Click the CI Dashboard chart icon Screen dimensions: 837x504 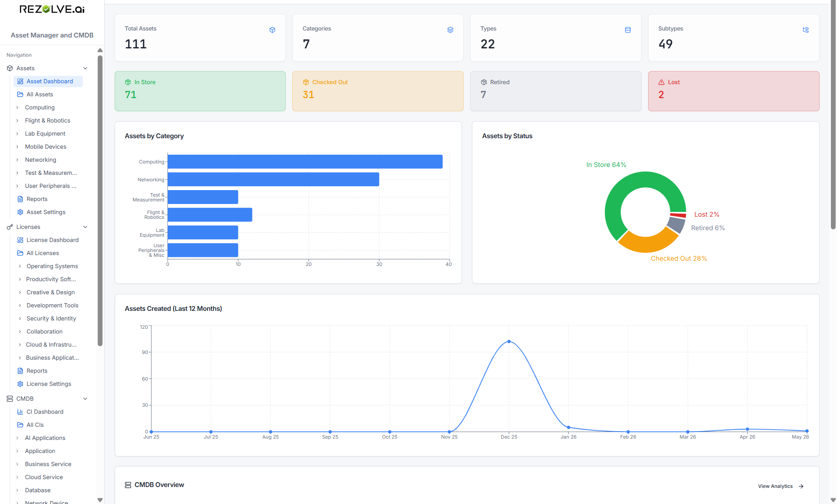(x=20, y=412)
